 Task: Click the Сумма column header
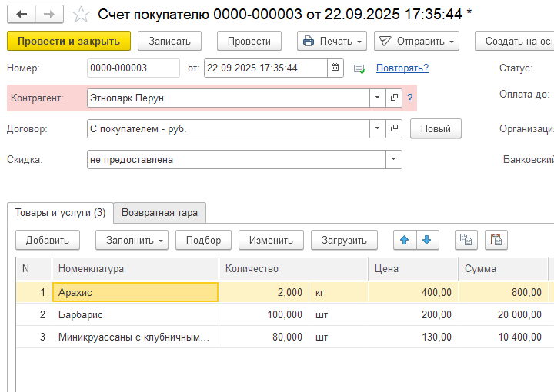503,269
